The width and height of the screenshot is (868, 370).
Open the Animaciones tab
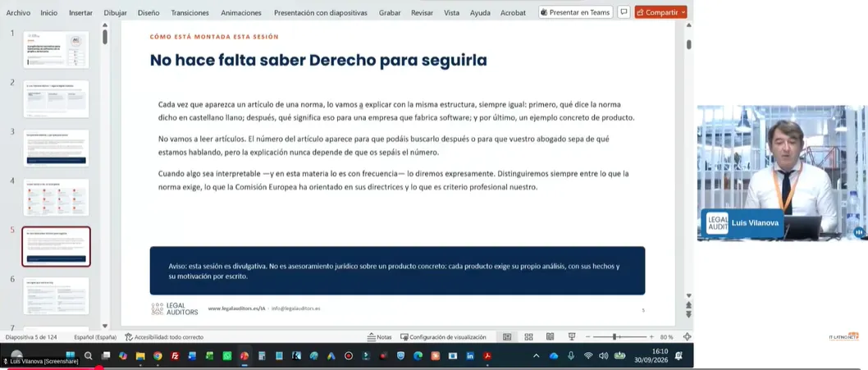pos(241,13)
